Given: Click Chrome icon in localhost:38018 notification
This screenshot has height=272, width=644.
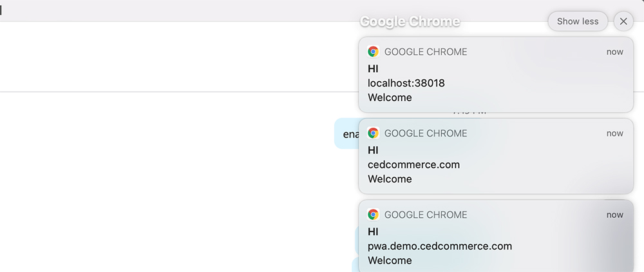Looking at the screenshot, I should 373,52.
